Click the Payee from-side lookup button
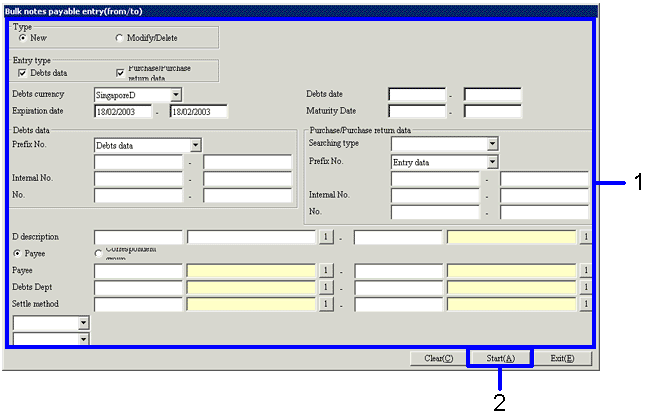This screenshot has width=656, height=420. (x=326, y=271)
